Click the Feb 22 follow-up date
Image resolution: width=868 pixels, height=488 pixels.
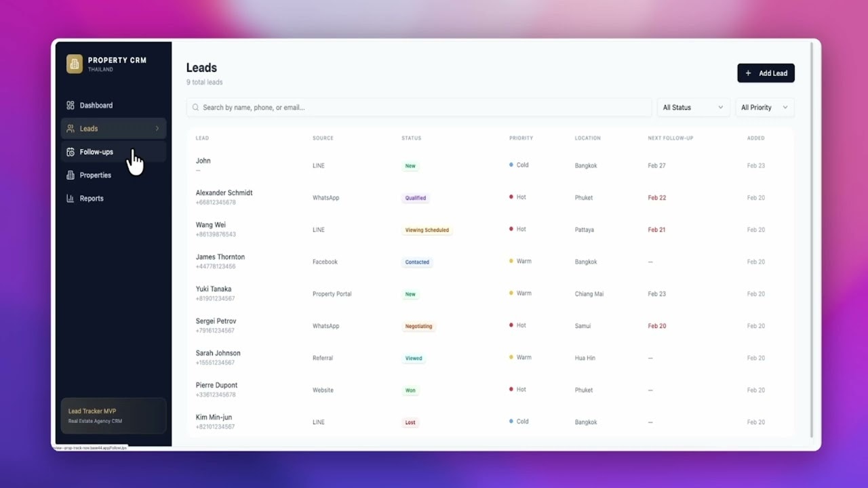point(656,198)
